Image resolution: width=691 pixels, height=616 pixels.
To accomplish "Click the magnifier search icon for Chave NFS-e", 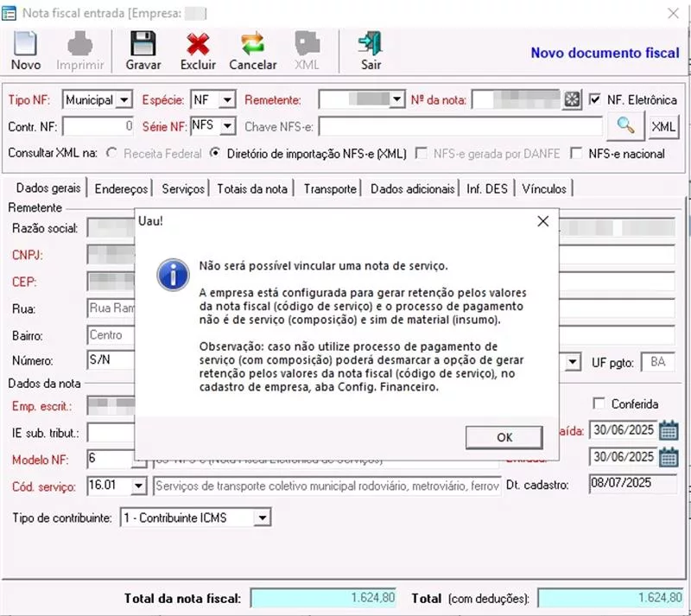I will click(626, 126).
